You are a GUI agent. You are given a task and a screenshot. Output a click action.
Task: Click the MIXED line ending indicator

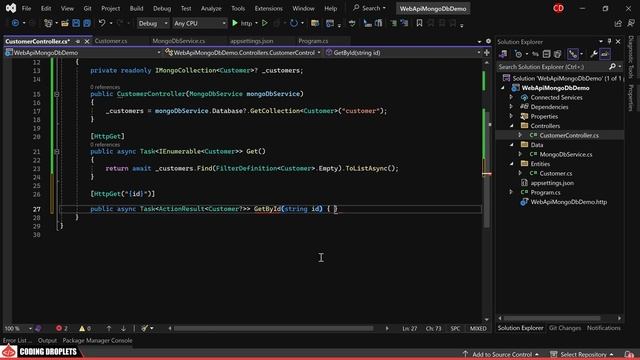tap(478, 328)
